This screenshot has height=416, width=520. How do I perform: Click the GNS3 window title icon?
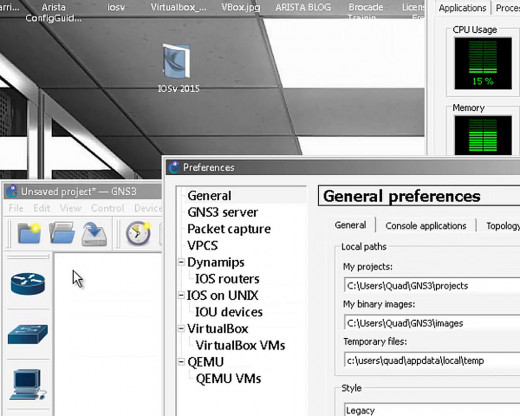tap(12, 191)
